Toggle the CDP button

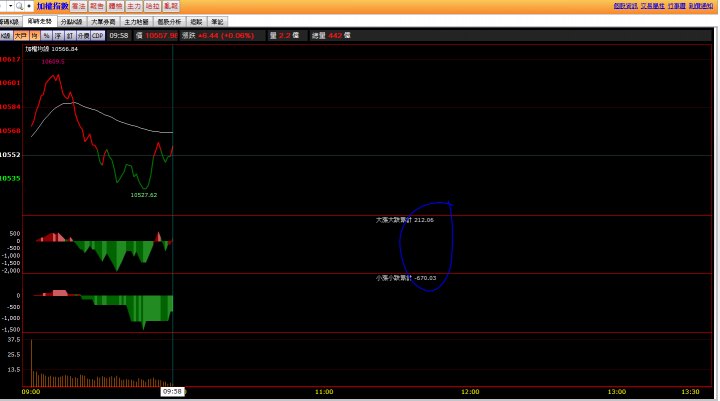[x=98, y=35]
